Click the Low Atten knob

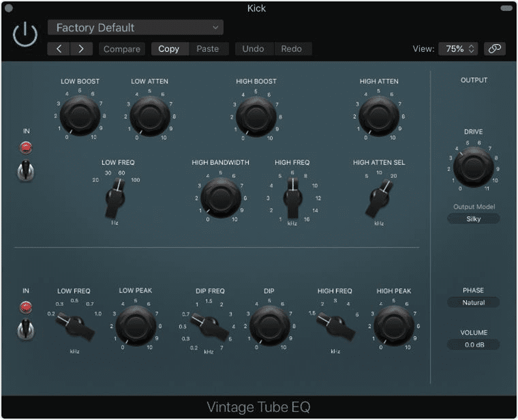[150, 117]
